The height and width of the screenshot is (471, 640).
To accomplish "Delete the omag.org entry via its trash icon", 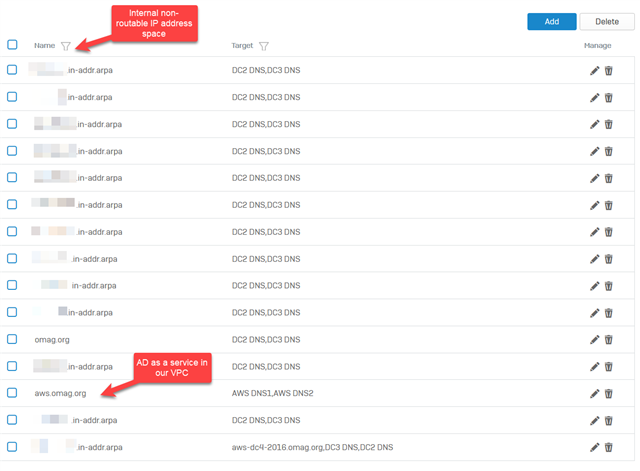I will click(609, 340).
